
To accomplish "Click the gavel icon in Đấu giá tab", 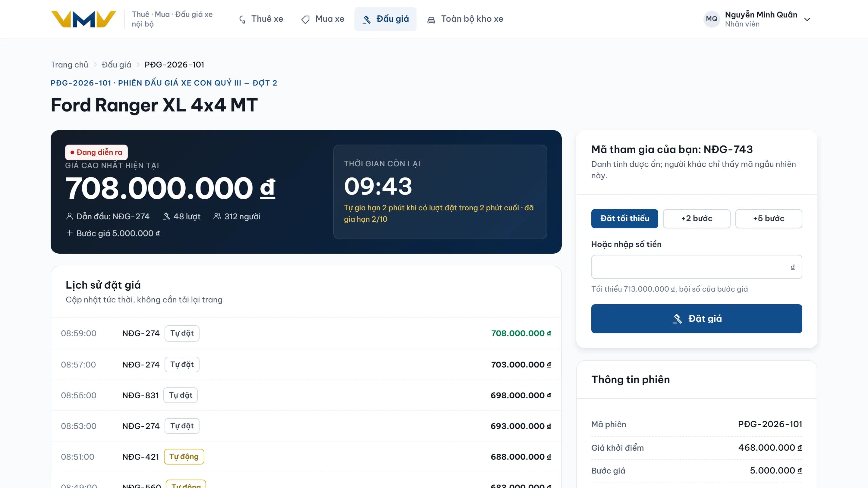I will [366, 20].
